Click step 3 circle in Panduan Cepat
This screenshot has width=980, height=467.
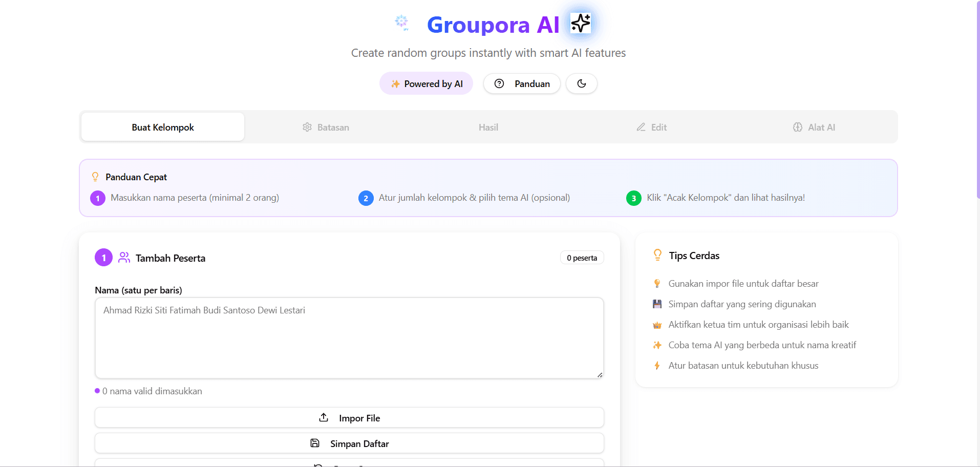coord(634,198)
